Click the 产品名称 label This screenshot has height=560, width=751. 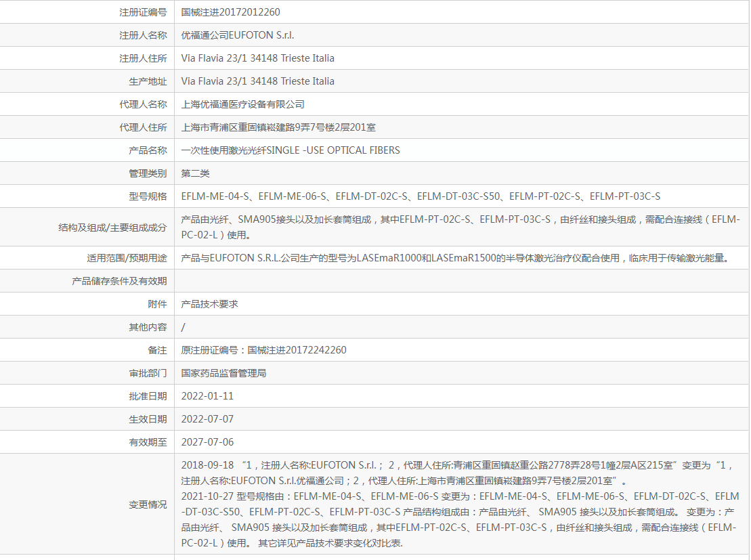148,150
